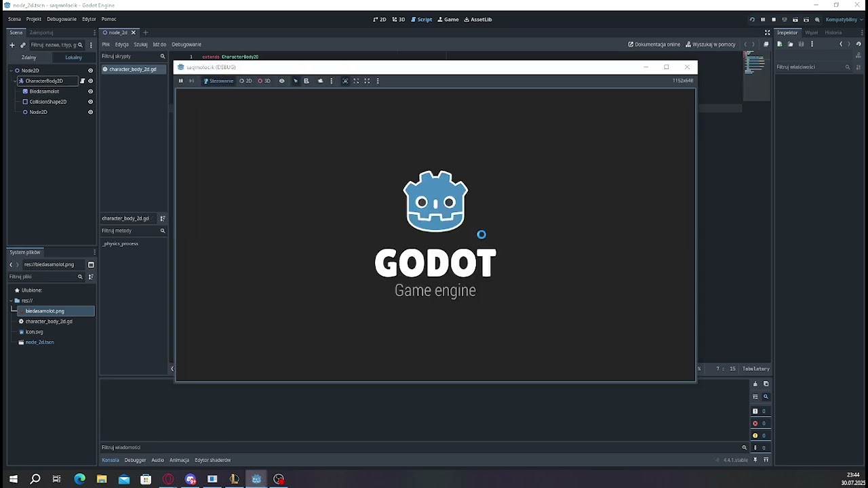
Task: Toggle CollisionShape2D visibility eye
Action: [90, 102]
